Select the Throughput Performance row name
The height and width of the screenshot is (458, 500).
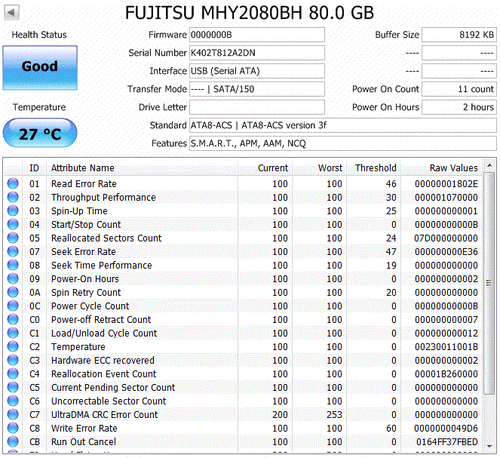click(103, 197)
